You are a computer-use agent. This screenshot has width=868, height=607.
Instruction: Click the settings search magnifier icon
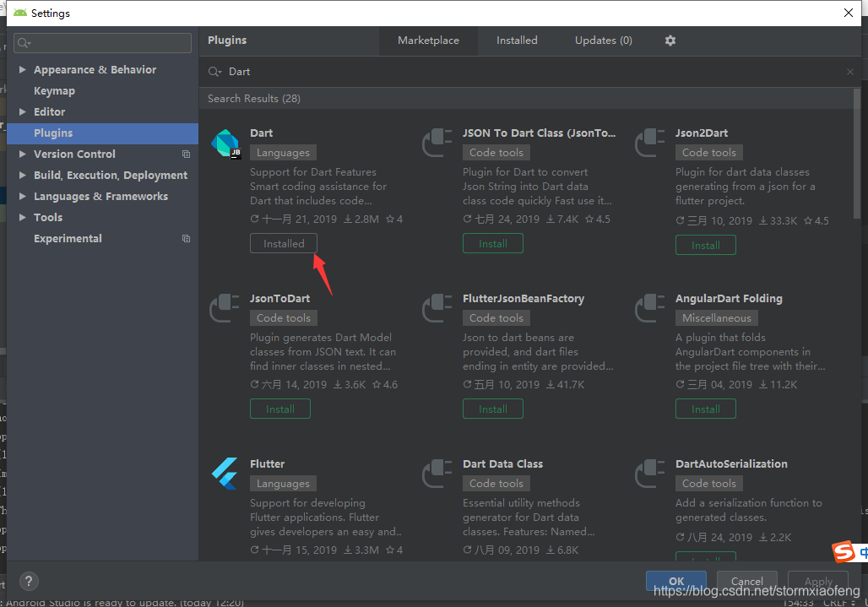point(24,42)
